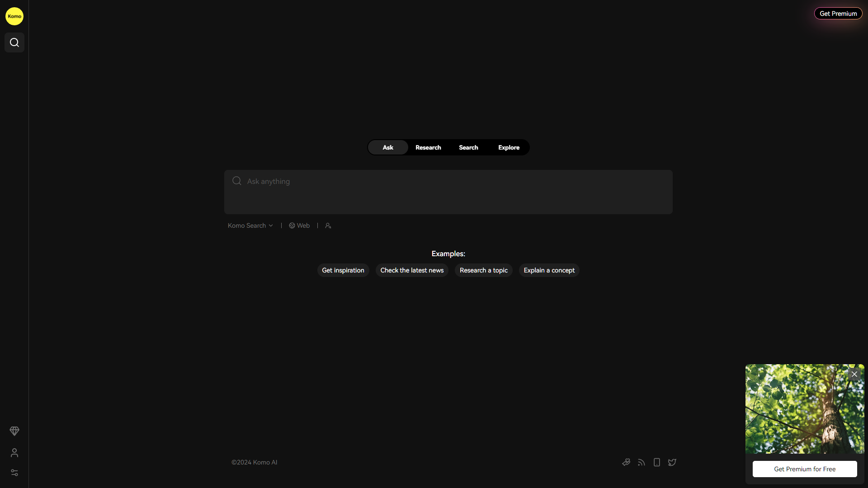The width and height of the screenshot is (868, 488).
Task: Open the Explore tab
Action: (509, 147)
